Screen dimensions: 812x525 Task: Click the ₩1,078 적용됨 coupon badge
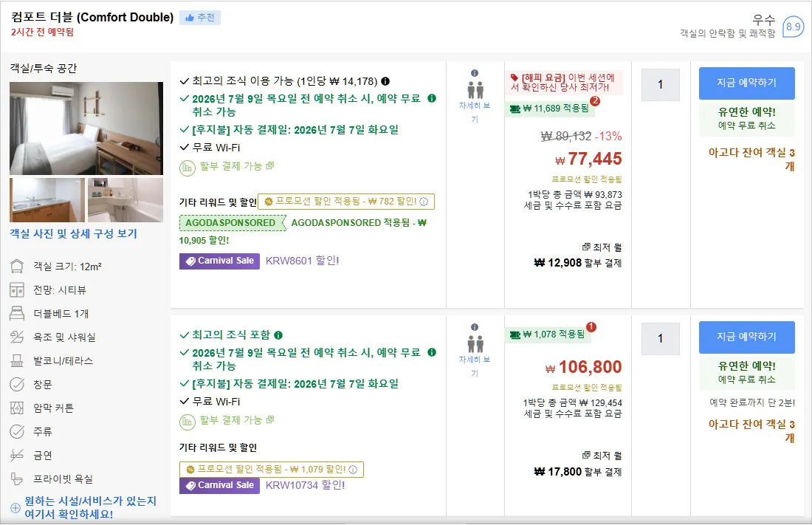[548, 334]
